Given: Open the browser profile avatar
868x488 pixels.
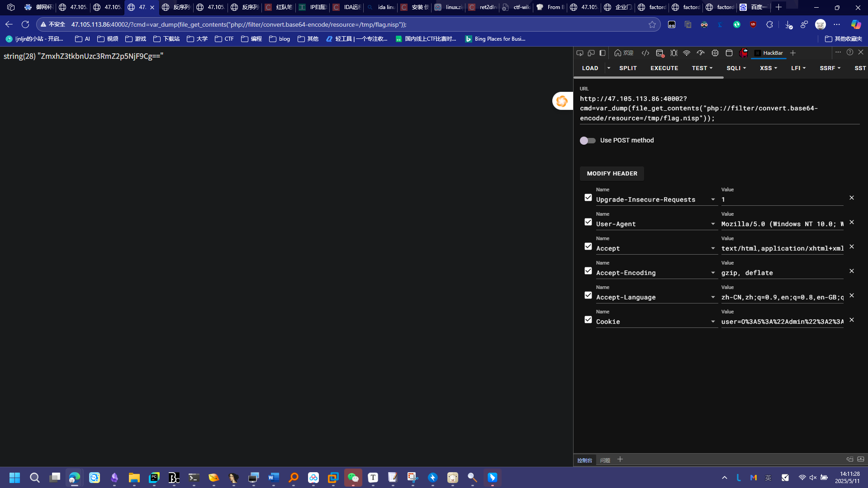Looking at the screenshot, I should pos(821,24).
